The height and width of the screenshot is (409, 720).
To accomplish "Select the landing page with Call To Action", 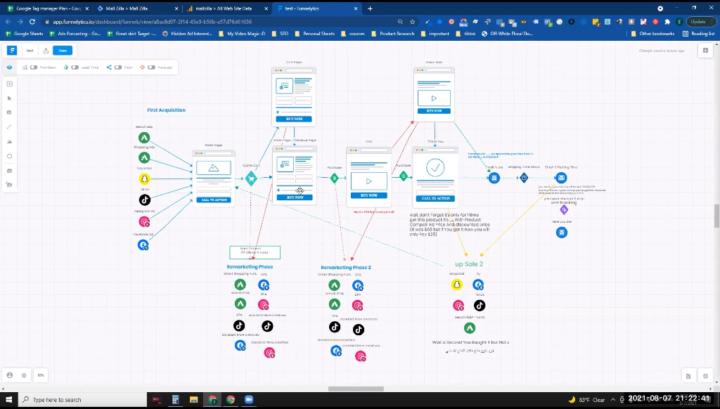I will pos(214,178).
